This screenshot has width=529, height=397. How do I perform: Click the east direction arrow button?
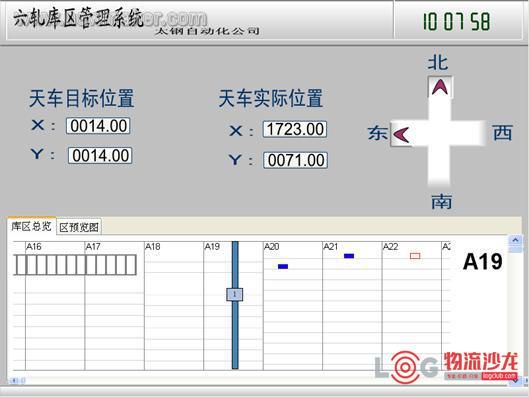401,134
